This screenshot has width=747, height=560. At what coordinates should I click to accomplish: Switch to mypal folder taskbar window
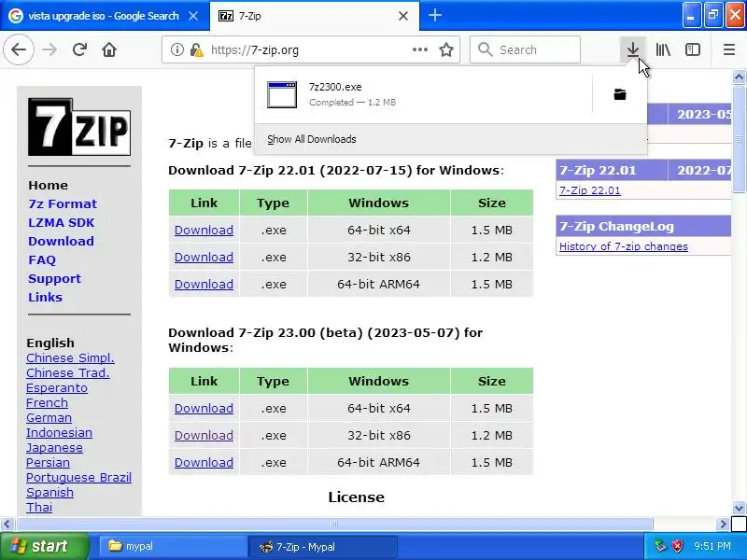172,546
